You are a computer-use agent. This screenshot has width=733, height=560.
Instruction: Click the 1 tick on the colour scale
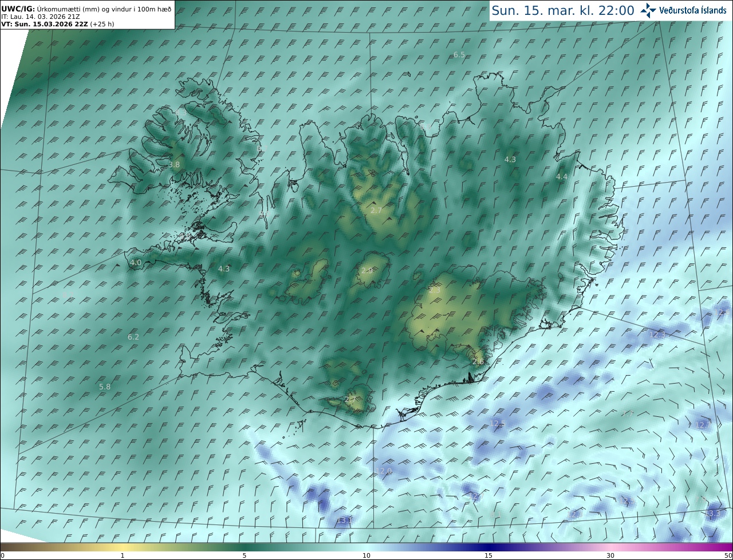123,555
